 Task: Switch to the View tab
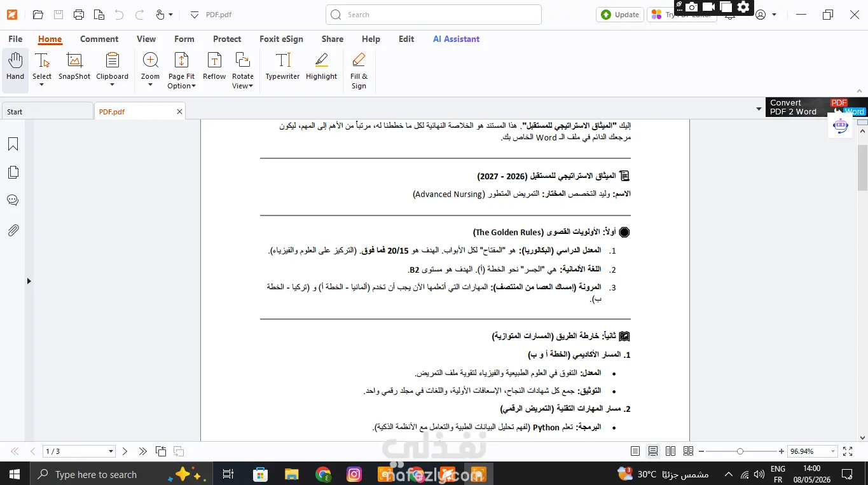point(146,39)
